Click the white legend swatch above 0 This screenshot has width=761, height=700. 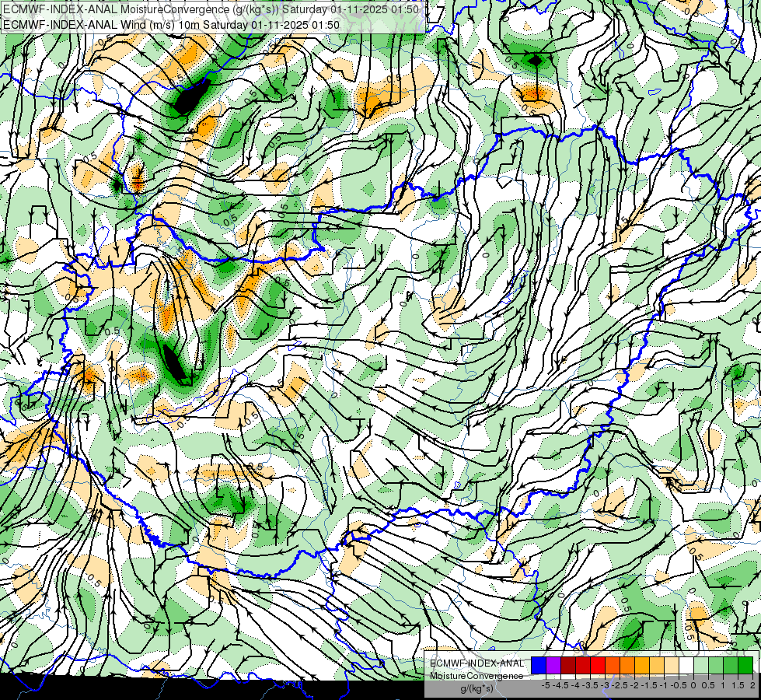[686, 665]
